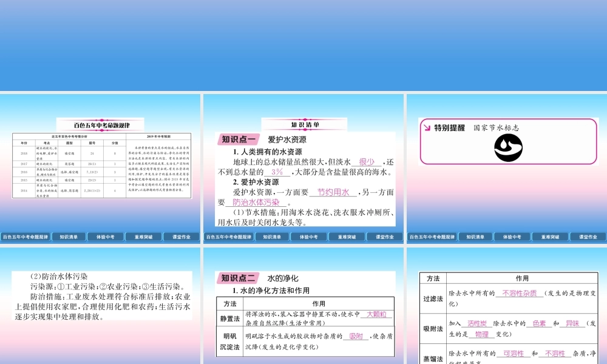The height and width of the screenshot is (364, 607).
Task: Click the 1. 水的净化方法和作用 subheading
Action: click(271, 291)
